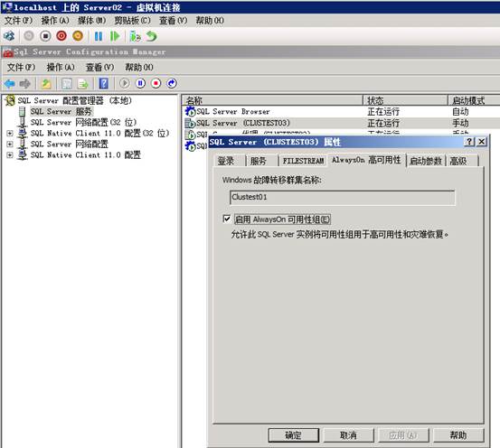
Task: Click the dialog's question mark help button
Action: [469, 142]
